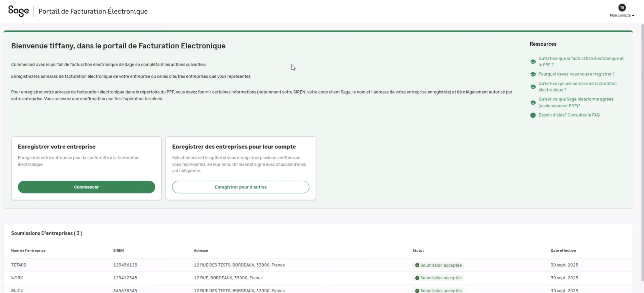
Task: Open 'Besoin d'aide? Consultez la FAQ' link
Action: pyautogui.click(x=569, y=115)
